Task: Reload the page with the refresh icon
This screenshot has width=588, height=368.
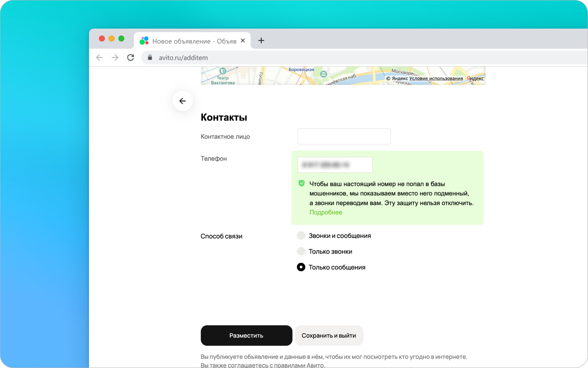Action: [131, 58]
